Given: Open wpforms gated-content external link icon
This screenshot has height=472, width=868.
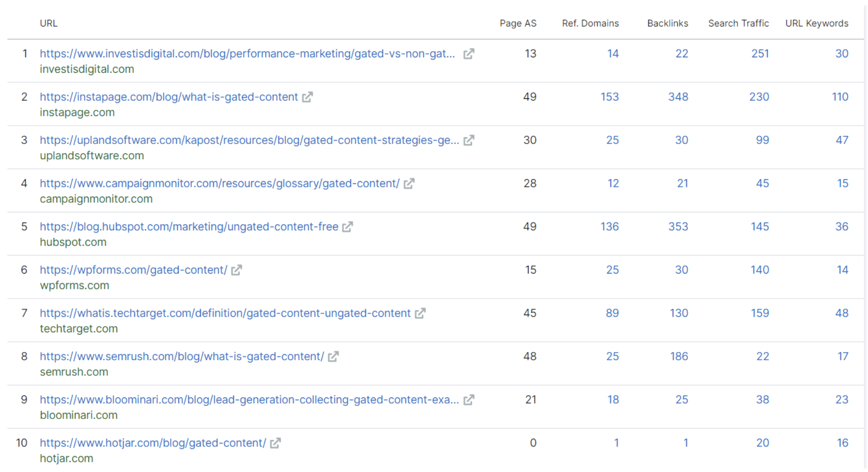Looking at the screenshot, I should (236, 270).
